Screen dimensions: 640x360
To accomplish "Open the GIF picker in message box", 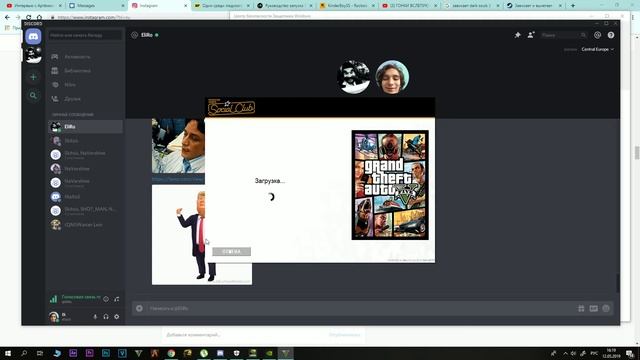I will pos(593,309).
